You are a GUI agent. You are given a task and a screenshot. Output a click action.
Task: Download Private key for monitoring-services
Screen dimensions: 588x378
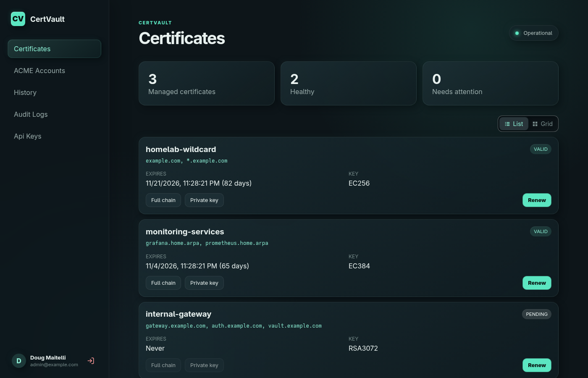[x=204, y=283]
